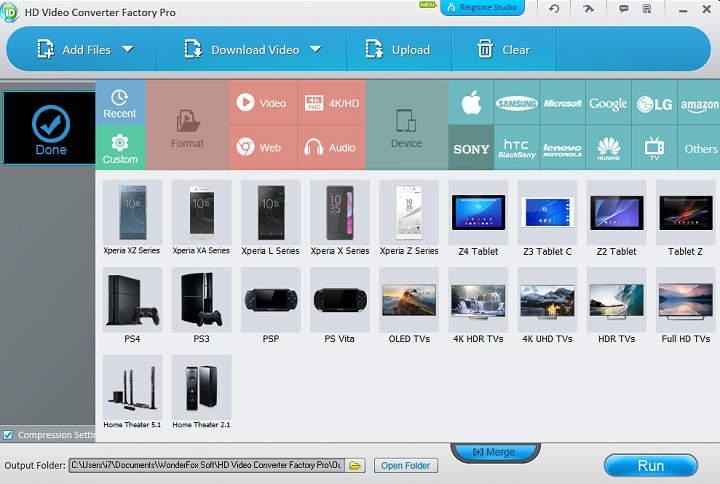Choose the PS3 console profile

(202, 306)
